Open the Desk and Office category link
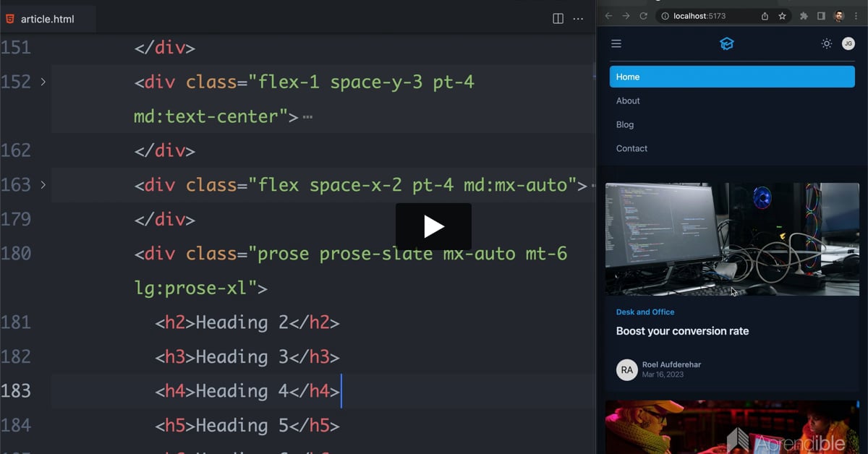This screenshot has width=868, height=454. (645, 312)
